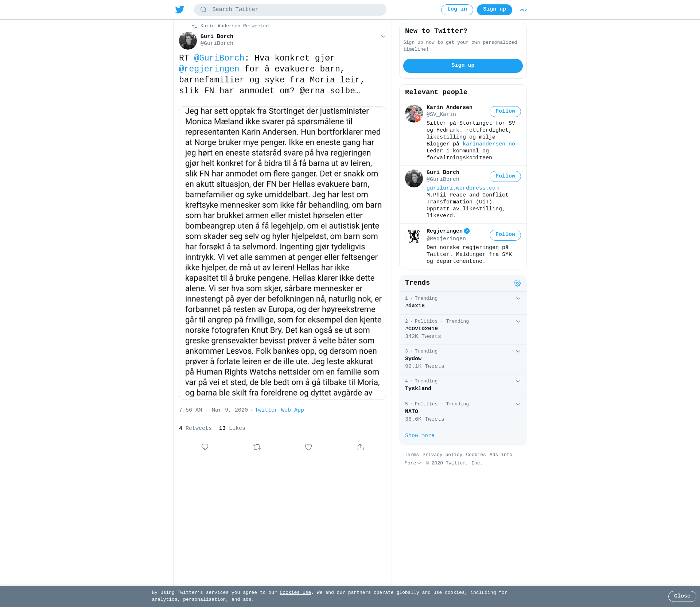Image resolution: width=700 pixels, height=607 pixels.
Task: Follow Karin Andersen
Action: (x=505, y=112)
